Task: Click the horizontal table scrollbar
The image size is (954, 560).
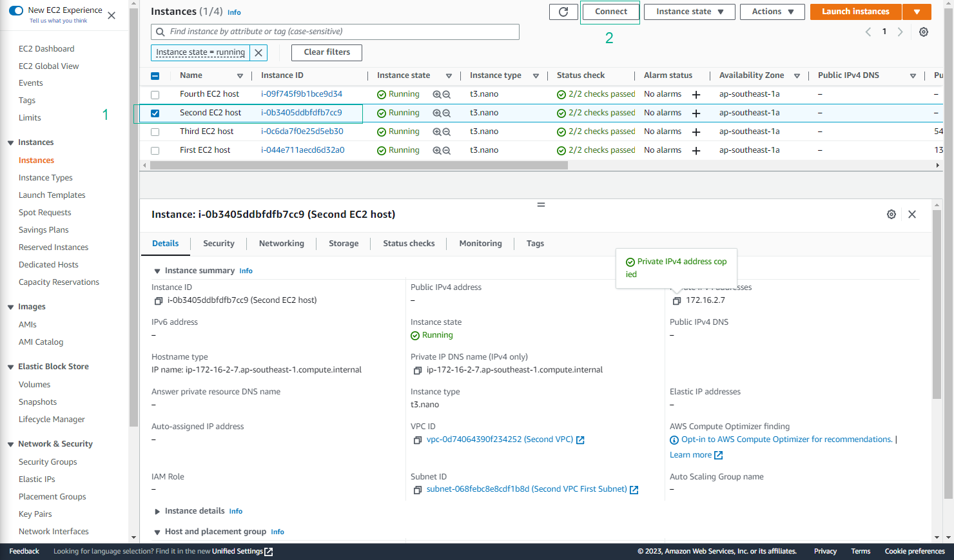Action: click(359, 166)
